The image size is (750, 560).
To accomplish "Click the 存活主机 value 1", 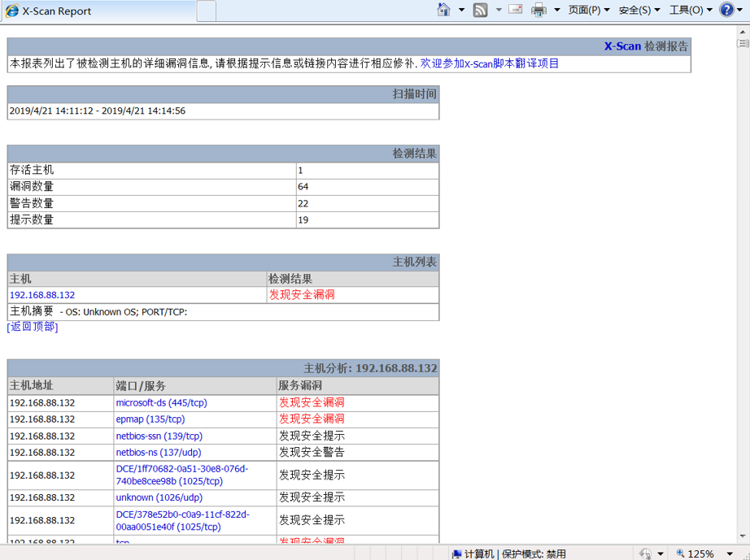I will 300,171.
